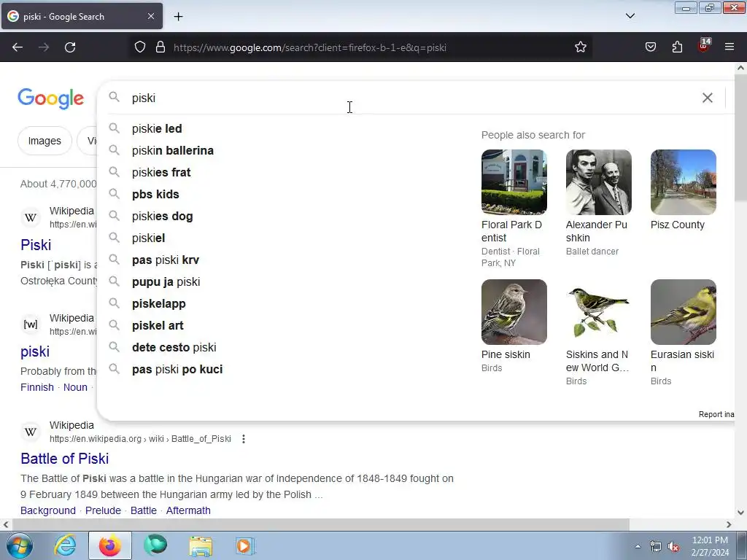Open a new tab with the plus button

pyautogui.click(x=178, y=17)
